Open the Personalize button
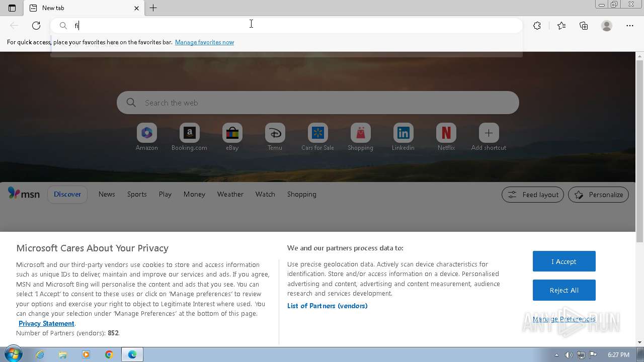 [598, 195]
